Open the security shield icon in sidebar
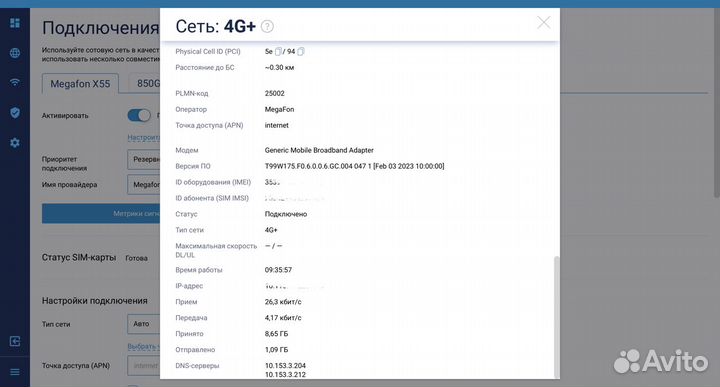Image resolution: width=720 pixels, height=387 pixels. click(15, 112)
